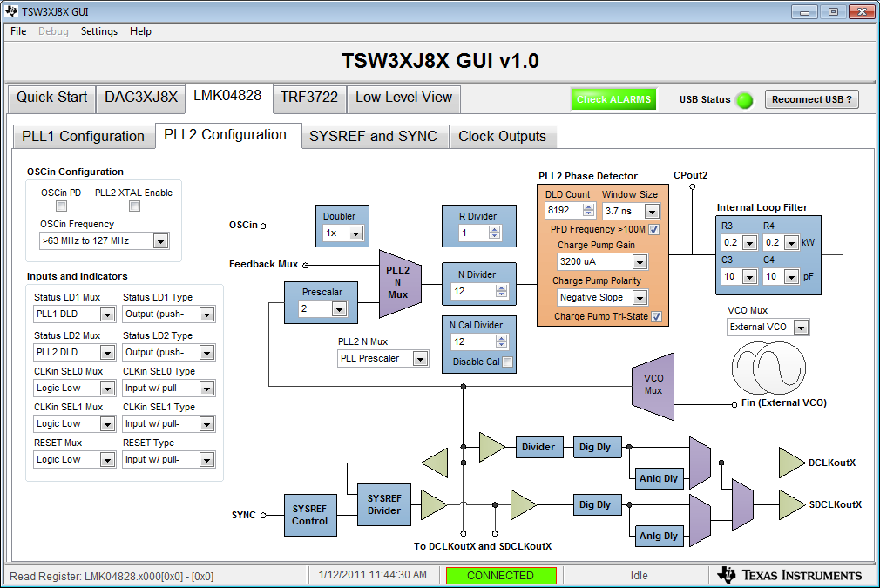Click the Idle status text
The height and width of the screenshot is (588, 880).
[x=639, y=576]
